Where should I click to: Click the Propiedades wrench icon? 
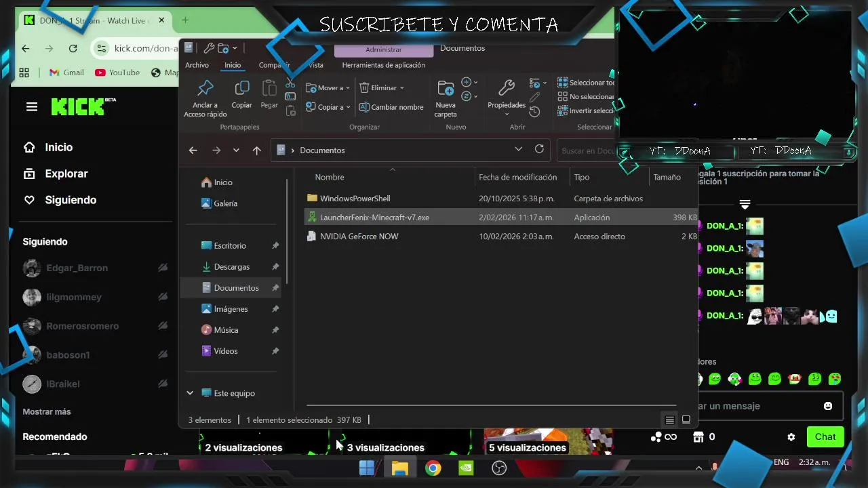pos(506,87)
